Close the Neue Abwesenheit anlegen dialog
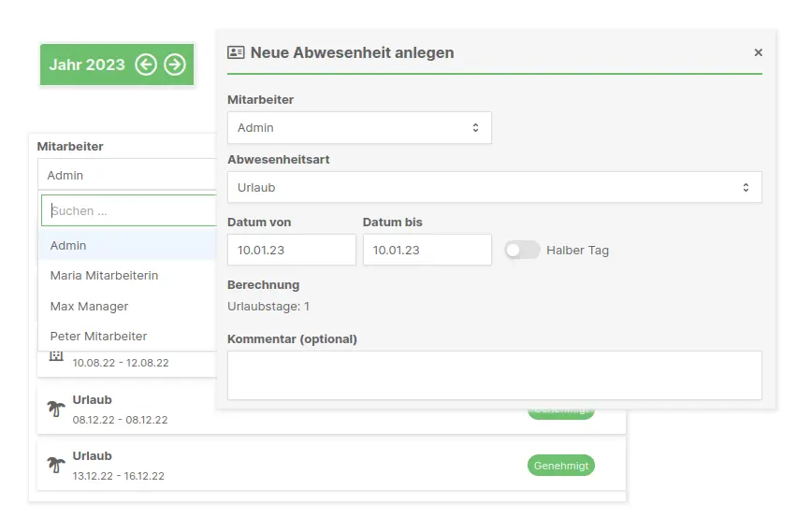811x532 pixels. click(x=759, y=52)
